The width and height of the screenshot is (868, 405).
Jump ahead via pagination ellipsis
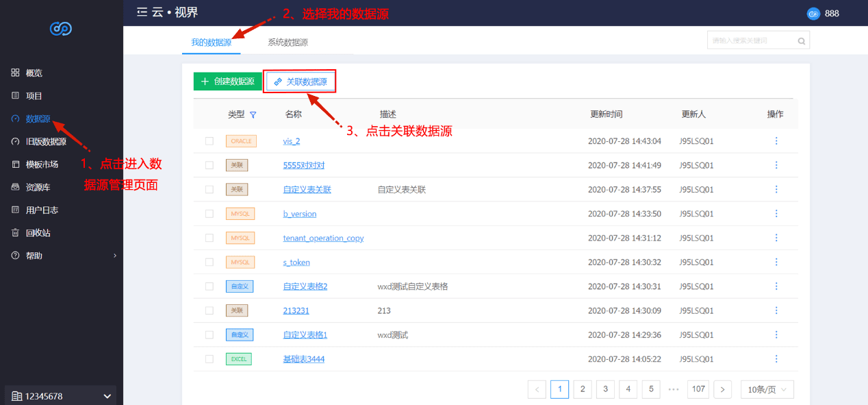(674, 389)
